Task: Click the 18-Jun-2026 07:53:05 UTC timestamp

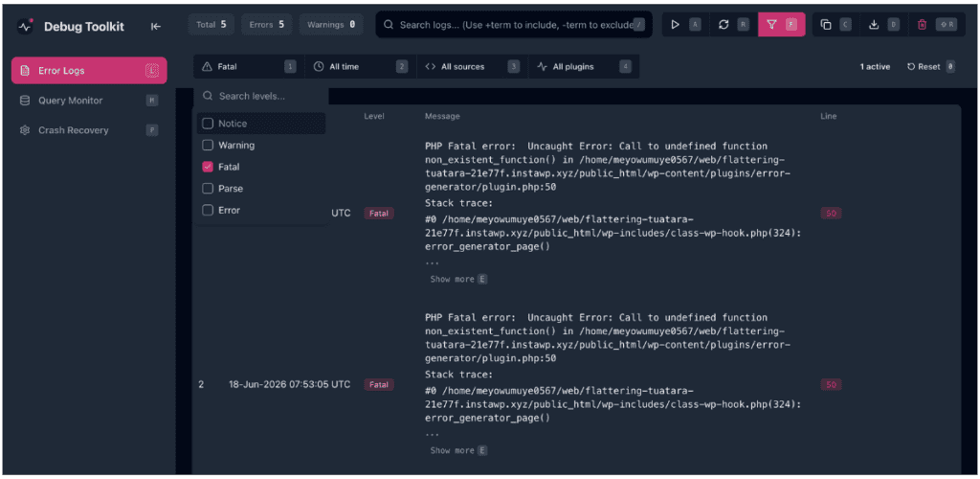Action: click(x=289, y=384)
